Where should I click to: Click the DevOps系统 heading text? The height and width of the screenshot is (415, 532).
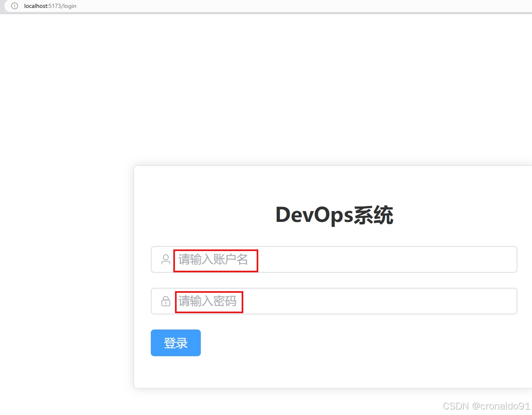[x=335, y=215]
